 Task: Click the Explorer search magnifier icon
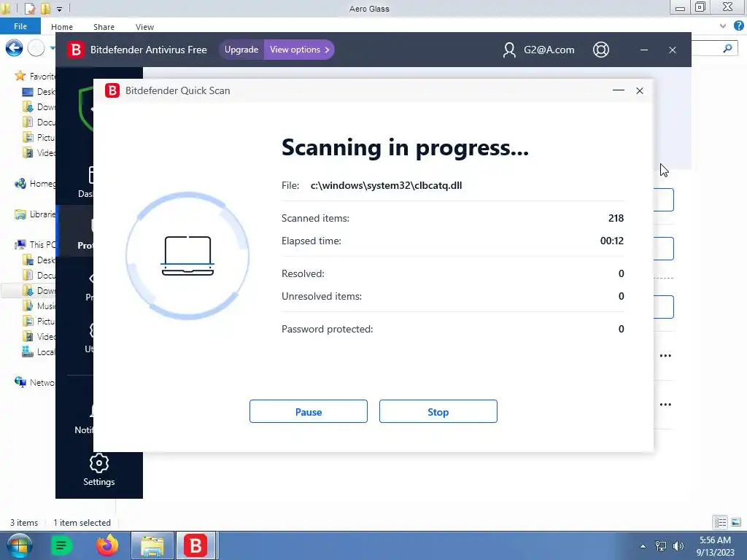(x=727, y=48)
